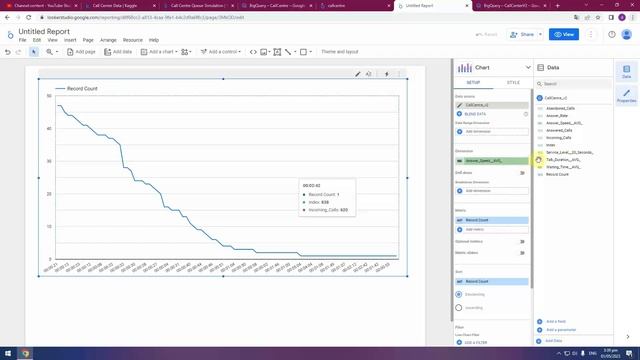Select the Descending radio button

pyautogui.click(x=459, y=294)
